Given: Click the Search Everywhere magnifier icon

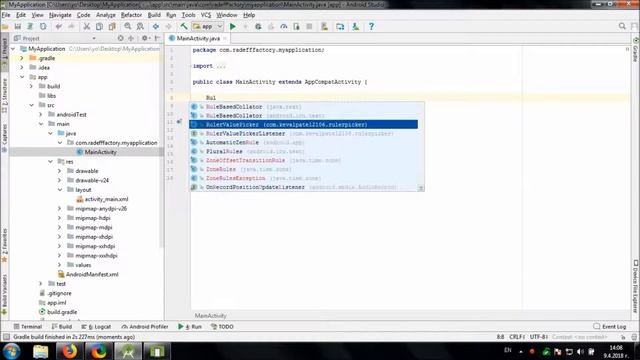Looking at the screenshot, I should [x=622, y=26].
